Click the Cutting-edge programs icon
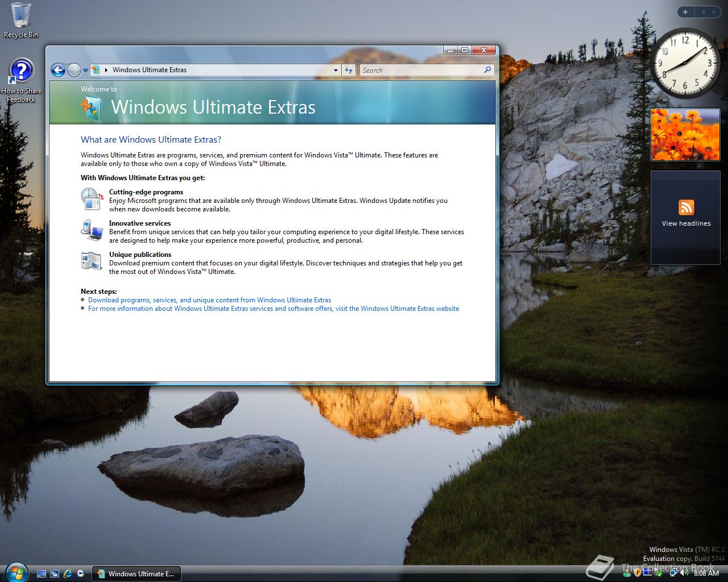Viewport: 728px width, 582px height. click(92, 199)
